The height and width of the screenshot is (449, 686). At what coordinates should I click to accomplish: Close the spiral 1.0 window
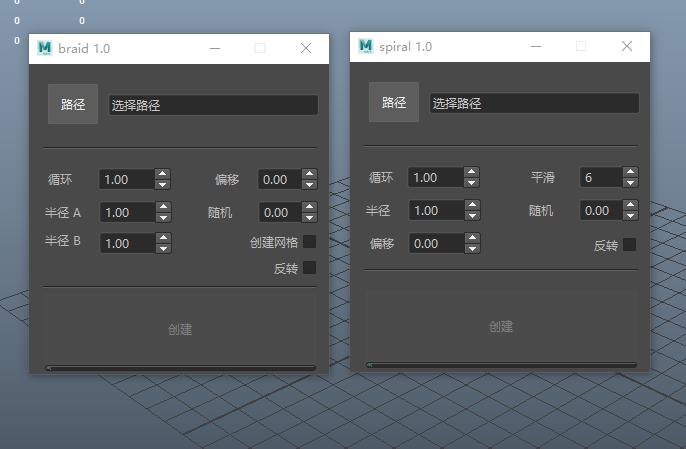point(627,46)
